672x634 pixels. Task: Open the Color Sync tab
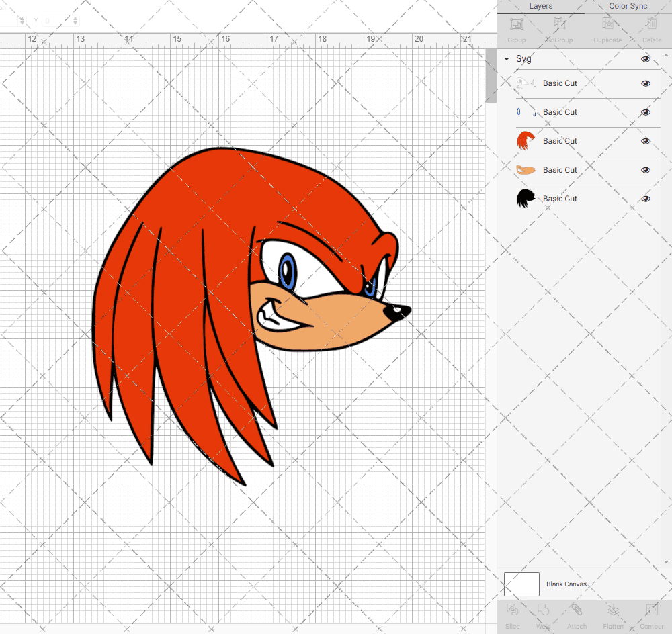[628, 7]
